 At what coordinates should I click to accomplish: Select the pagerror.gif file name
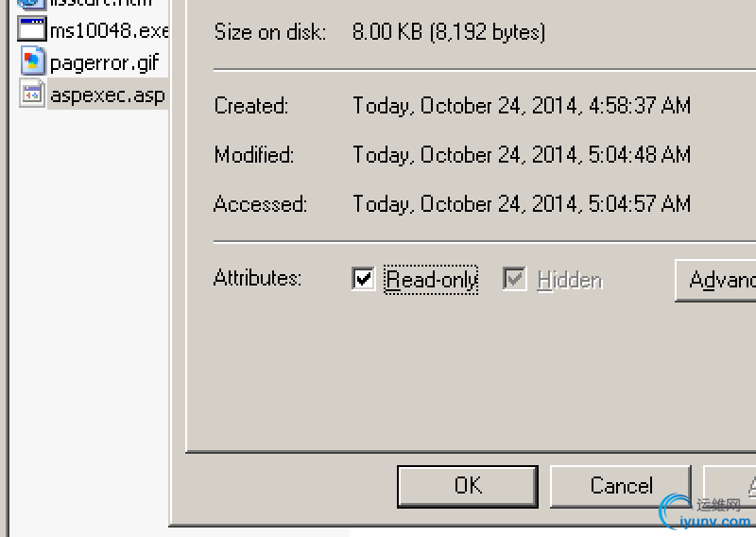pyautogui.click(x=104, y=63)
